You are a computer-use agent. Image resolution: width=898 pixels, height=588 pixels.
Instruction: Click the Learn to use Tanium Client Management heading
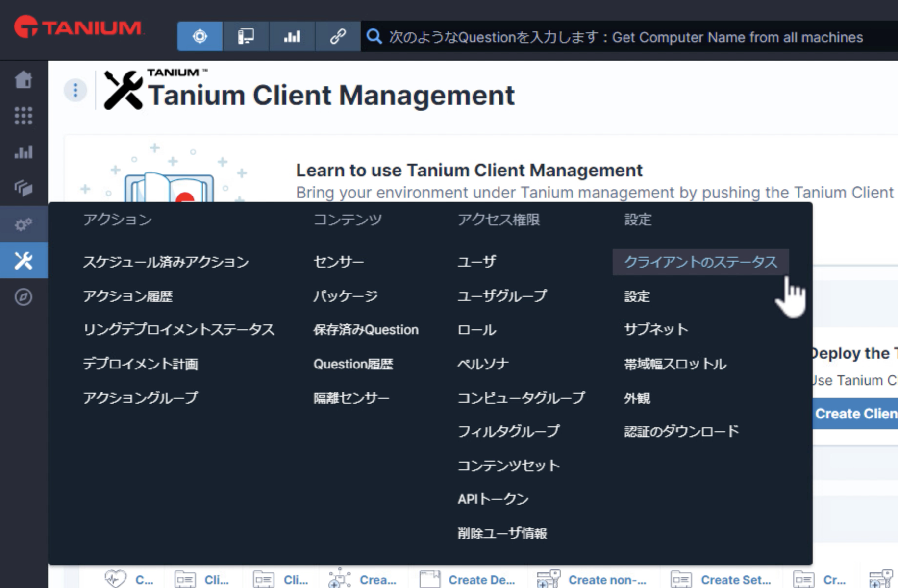(x=469, y=170)
